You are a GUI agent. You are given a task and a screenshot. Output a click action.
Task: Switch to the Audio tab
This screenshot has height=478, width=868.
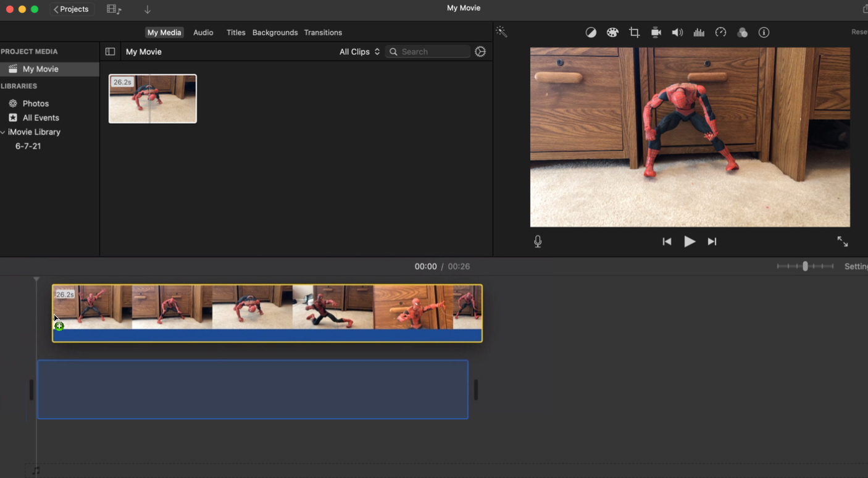coord(203,33)
